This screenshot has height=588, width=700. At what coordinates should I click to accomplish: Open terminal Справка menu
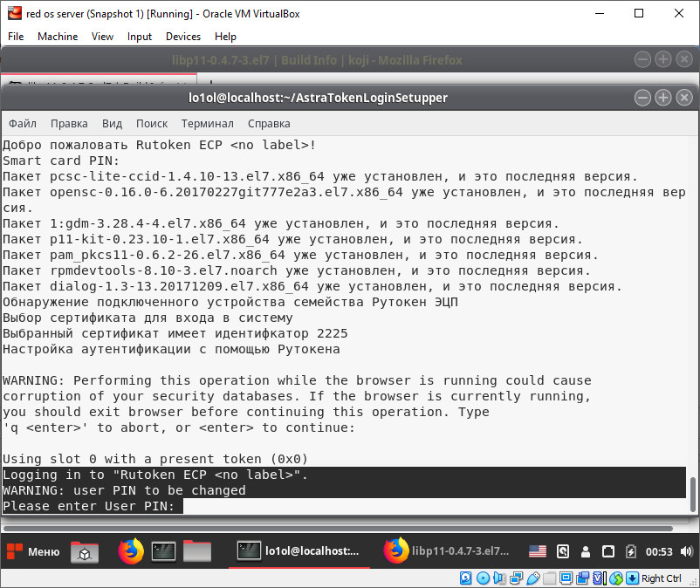269,124
